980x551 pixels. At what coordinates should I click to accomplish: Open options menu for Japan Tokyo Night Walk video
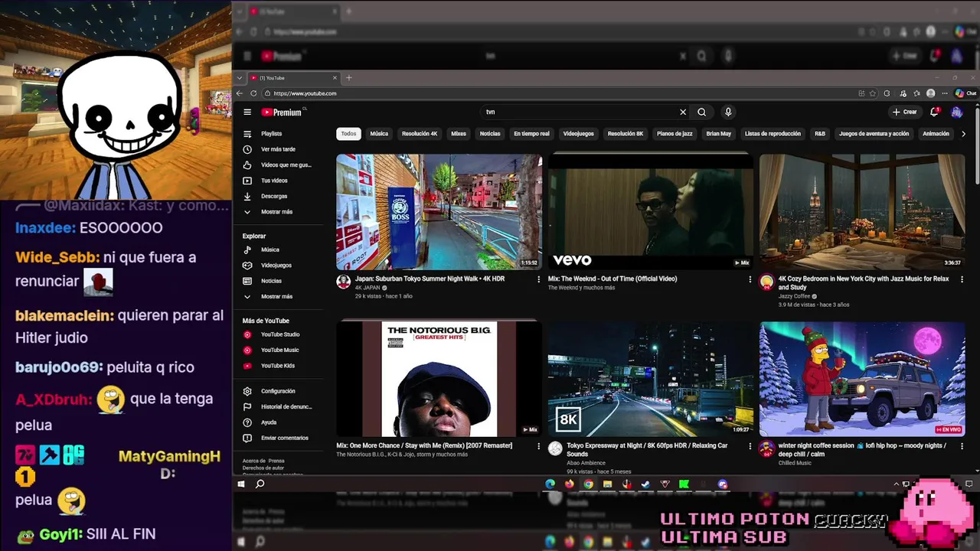[x=538, y=279]
